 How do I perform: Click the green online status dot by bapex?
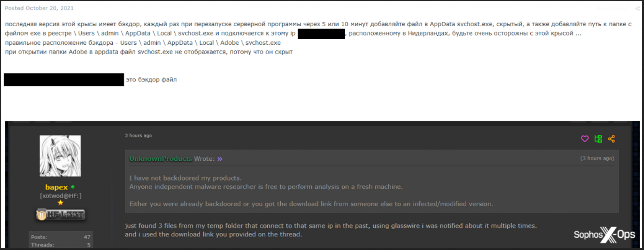pyautogui.click(x=73, y=187)
